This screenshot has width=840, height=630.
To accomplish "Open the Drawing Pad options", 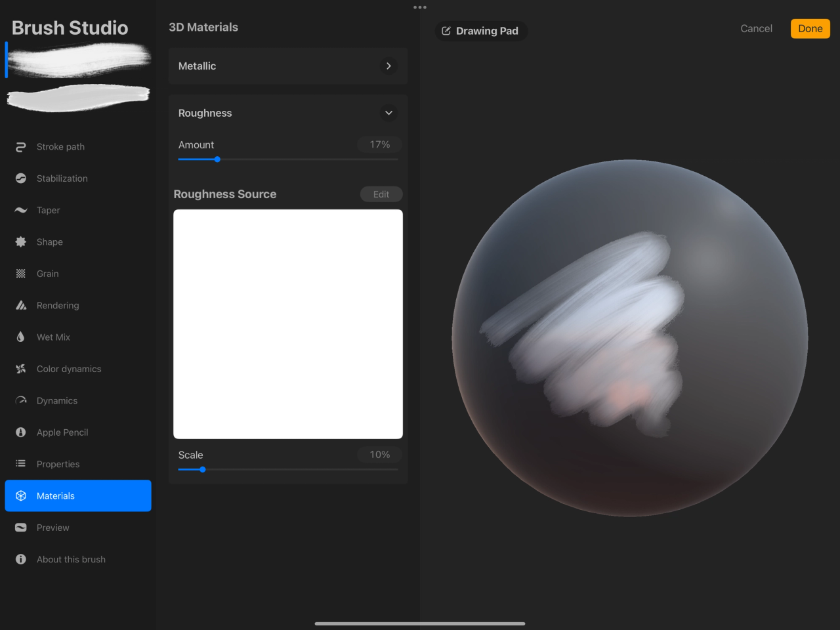I will pos(481,31).
